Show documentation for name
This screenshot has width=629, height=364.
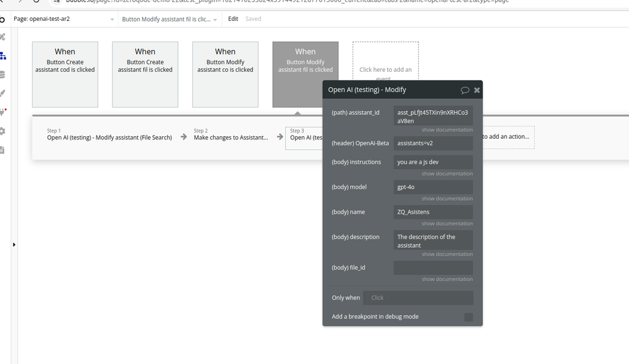coord(447,223)
